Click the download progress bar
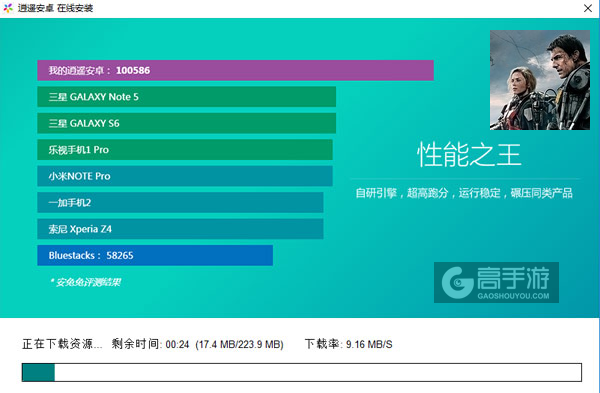 [x=302, y=372]
